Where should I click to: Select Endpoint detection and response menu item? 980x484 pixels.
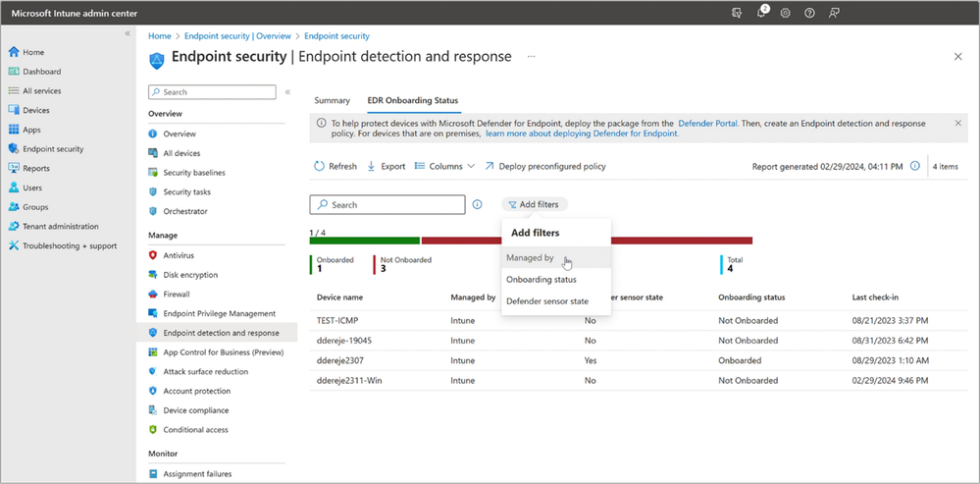[x=217, y=333]
